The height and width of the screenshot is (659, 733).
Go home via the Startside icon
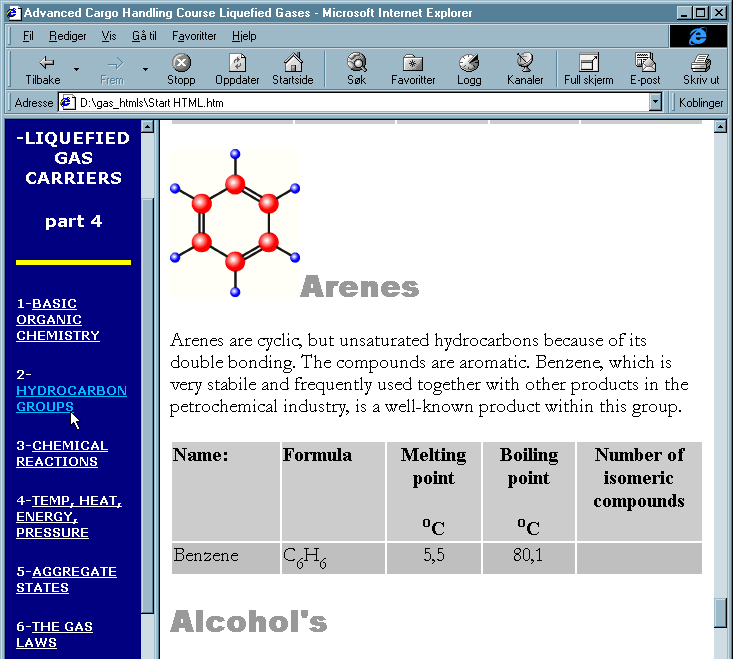point(292,68)
